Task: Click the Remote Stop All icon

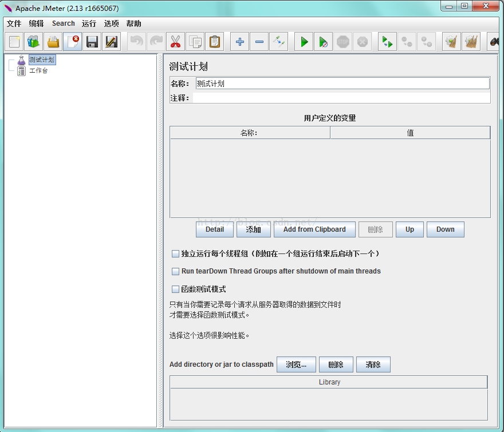Action: pyautogui.click(x=407, y=42)
